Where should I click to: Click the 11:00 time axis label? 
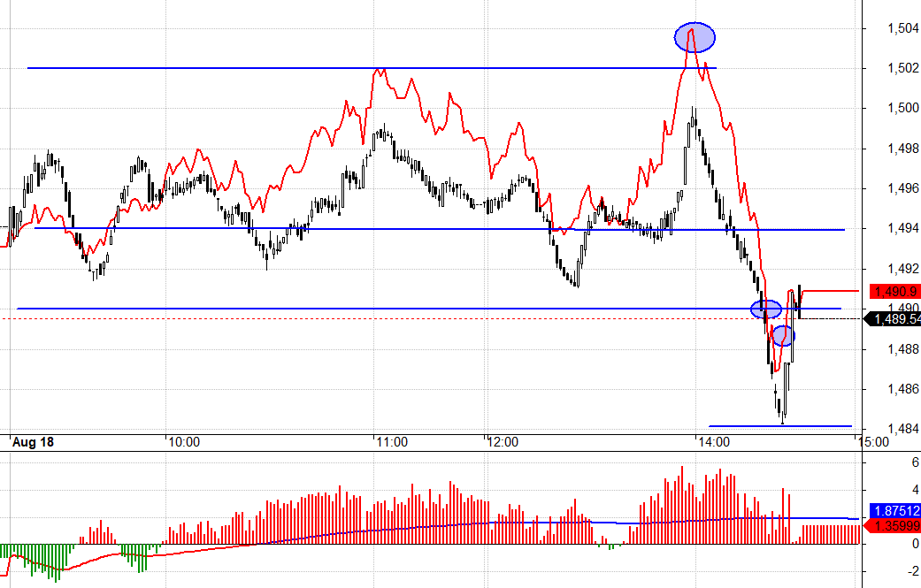[x=390, y=441]
